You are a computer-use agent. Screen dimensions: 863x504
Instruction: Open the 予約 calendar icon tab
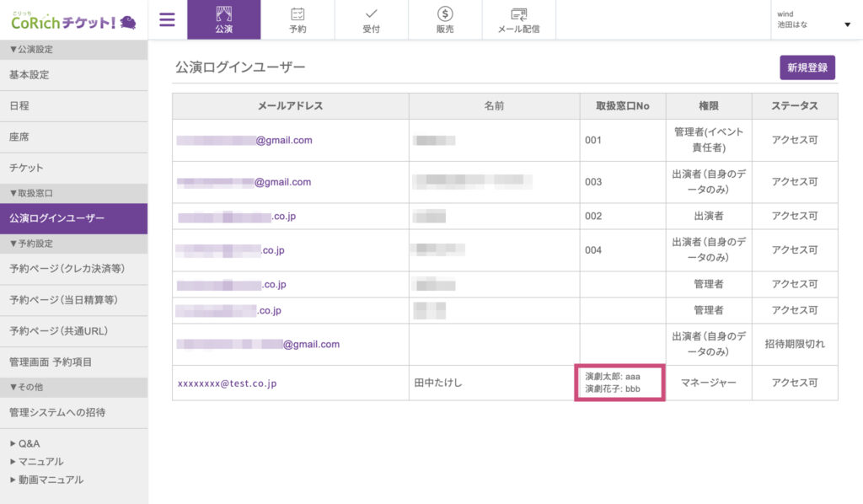(x=297, y=19)
